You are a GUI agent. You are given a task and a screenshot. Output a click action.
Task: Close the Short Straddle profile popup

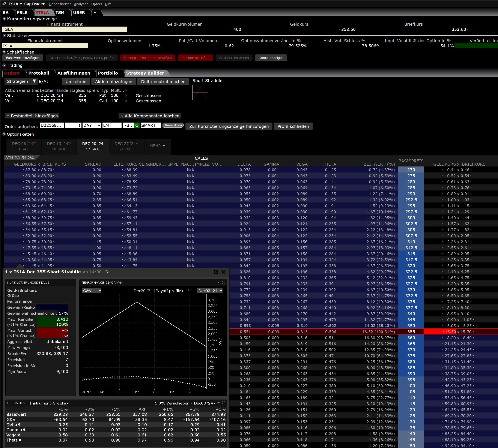pos(223,272)
